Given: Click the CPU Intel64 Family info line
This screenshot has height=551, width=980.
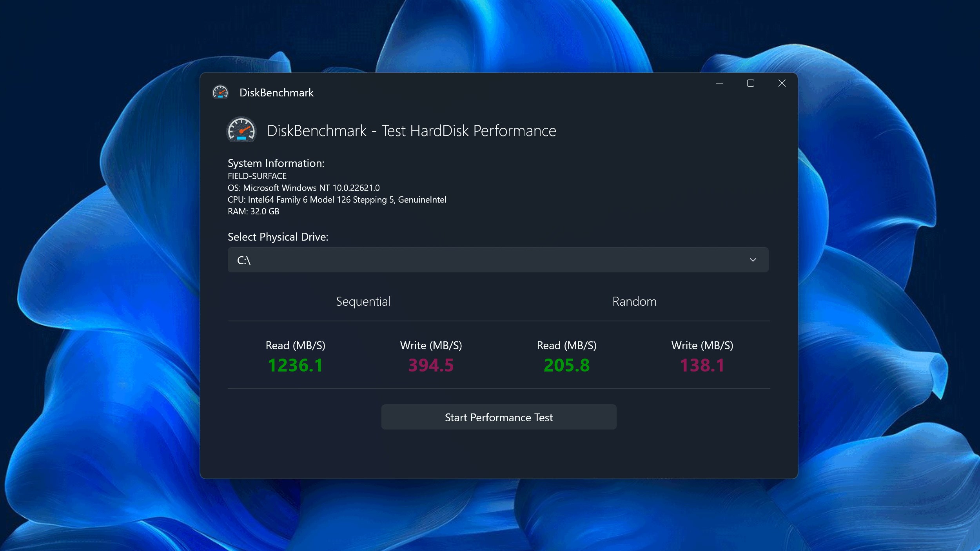Looking at the screenshot, I should [337, 199].
